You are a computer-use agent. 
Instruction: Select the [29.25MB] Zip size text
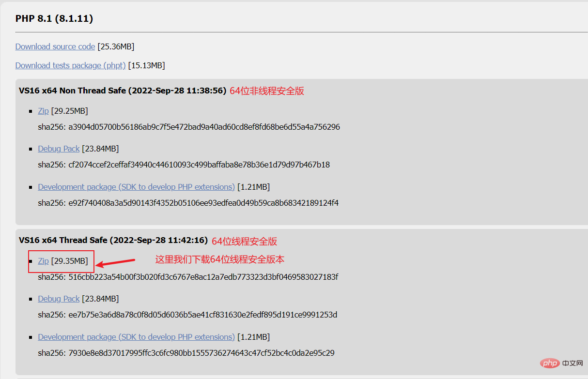coord(70,111)
